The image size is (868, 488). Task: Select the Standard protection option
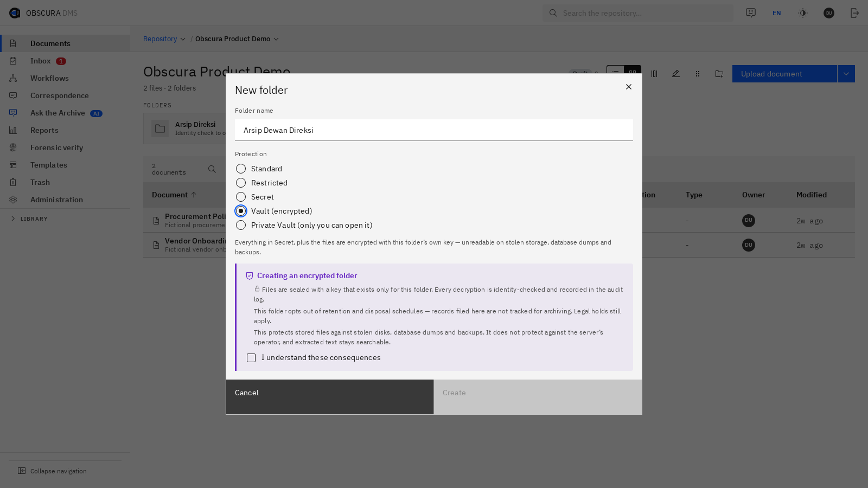pyautogui.click(x=241, y=169)
